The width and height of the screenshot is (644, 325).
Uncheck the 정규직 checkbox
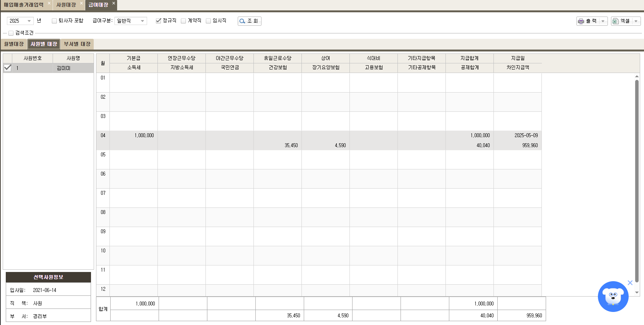click(x=158, y=21)
